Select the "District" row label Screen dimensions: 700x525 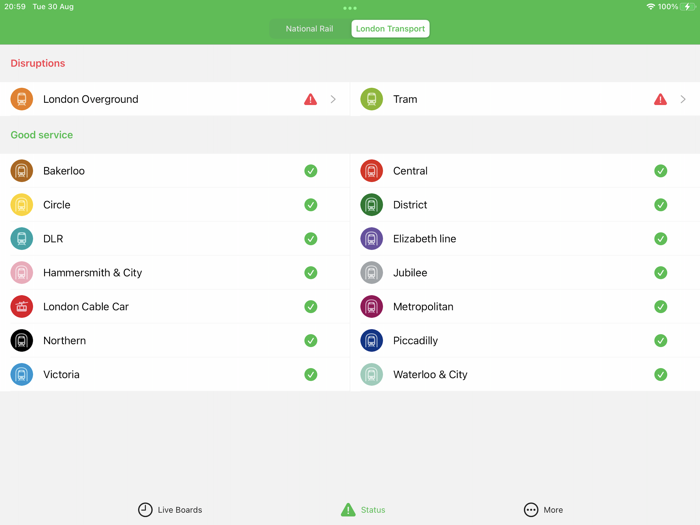click(410, 205)
